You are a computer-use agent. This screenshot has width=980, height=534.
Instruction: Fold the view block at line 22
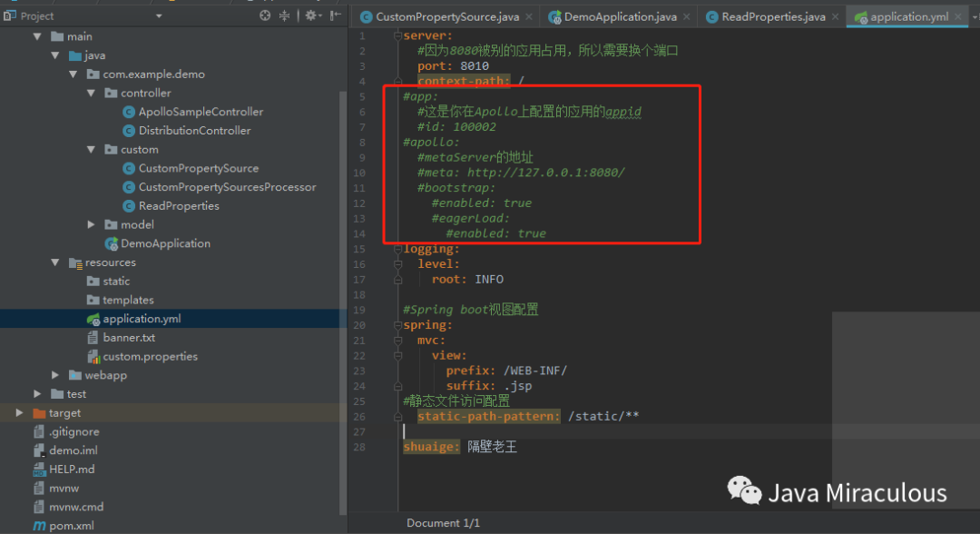click(x=397, y=355)
